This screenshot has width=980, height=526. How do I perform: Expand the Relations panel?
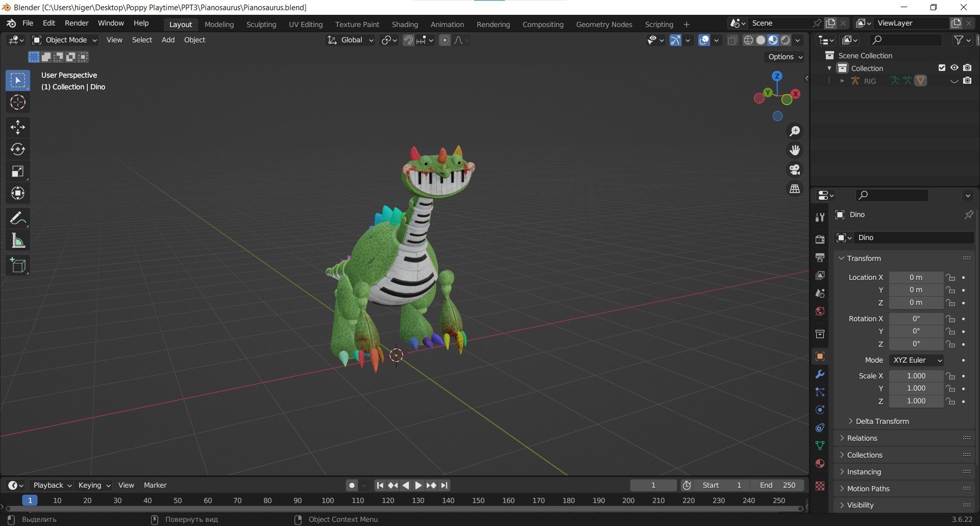click(x=904, y=438)
